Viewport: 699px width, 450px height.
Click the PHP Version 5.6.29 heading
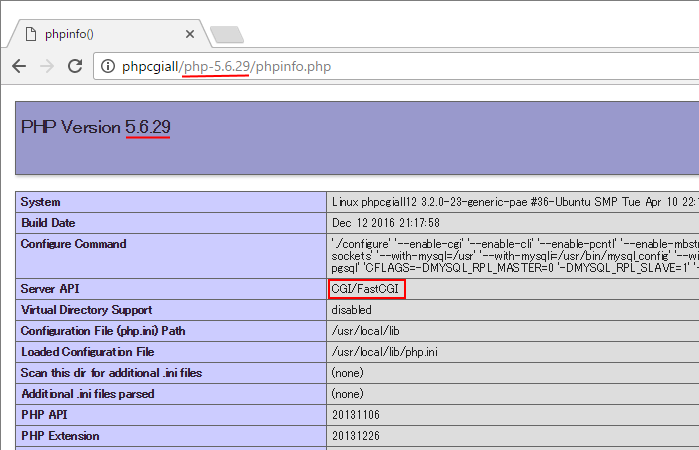click(96, 127)
